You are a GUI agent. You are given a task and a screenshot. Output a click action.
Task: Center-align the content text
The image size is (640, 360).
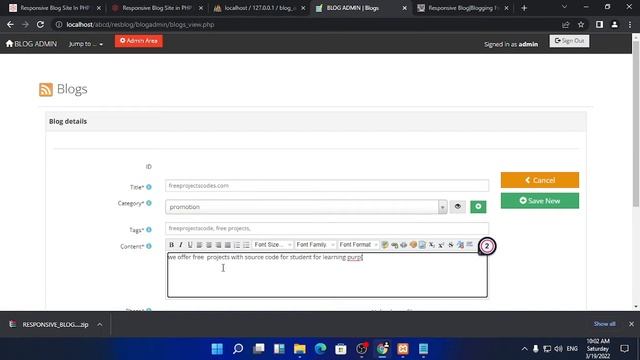[x=209, y=244]
